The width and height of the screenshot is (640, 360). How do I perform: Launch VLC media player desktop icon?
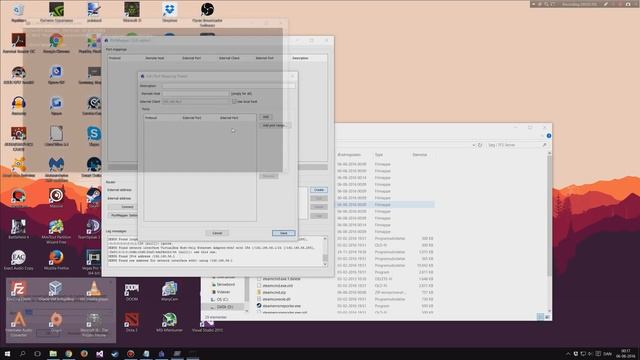coord(94,291)
